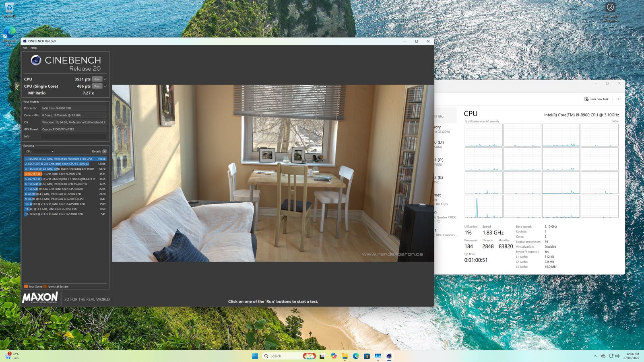This screenshot has height=362, width=644.
Task: Click Run new task in Task Manager
Action: [x=597, y=99]
